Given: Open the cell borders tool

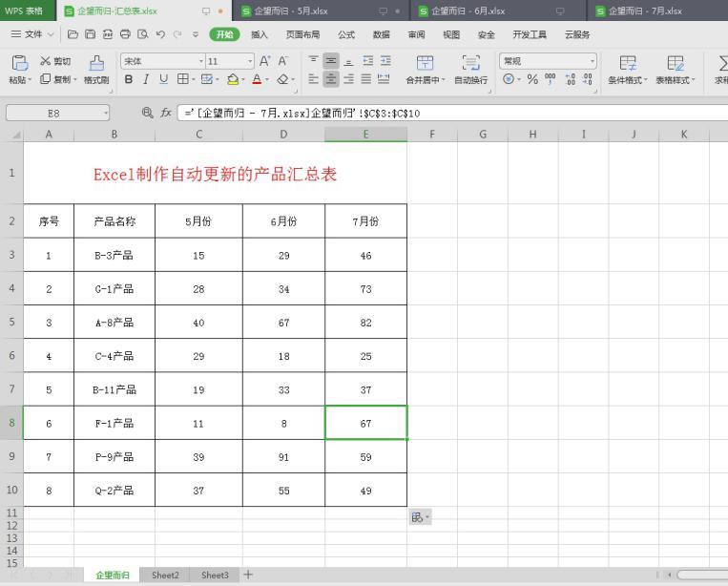Looking at the screenshot, I should click(x=183, y=79).
